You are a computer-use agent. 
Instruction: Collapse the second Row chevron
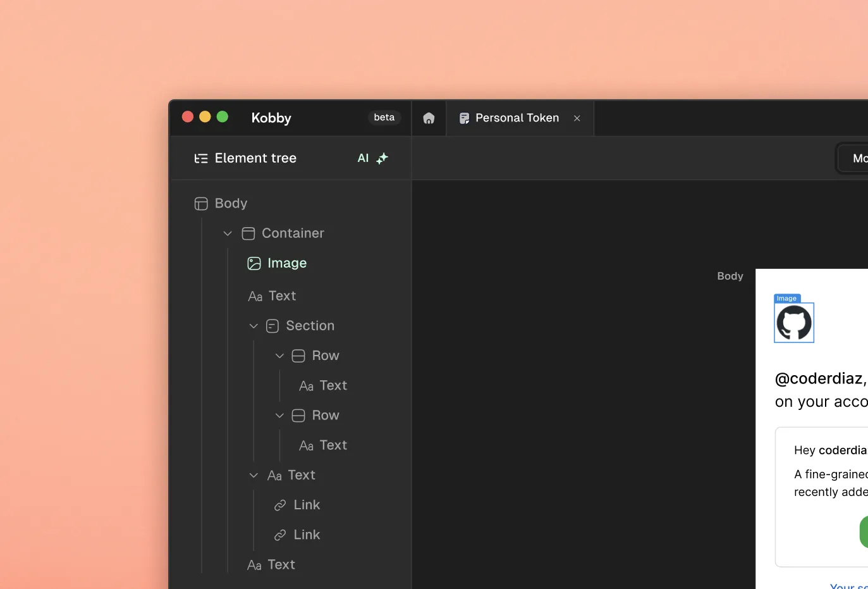(x=279, y=416)
